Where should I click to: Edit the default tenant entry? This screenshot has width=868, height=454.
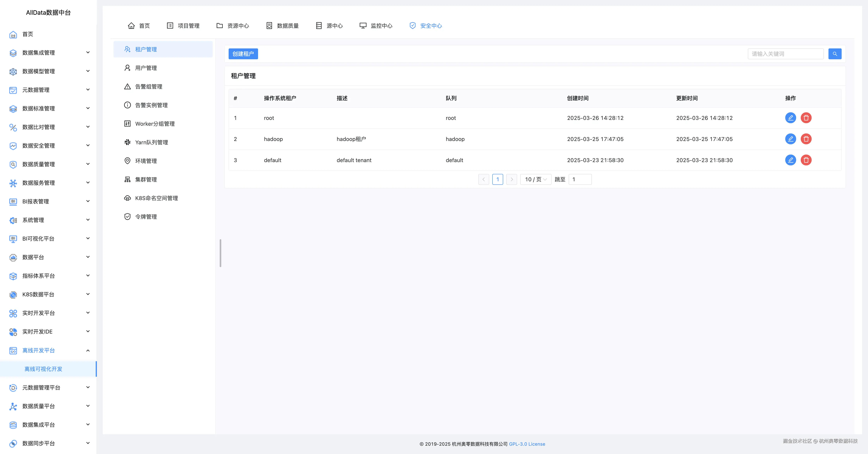(790, 160)
